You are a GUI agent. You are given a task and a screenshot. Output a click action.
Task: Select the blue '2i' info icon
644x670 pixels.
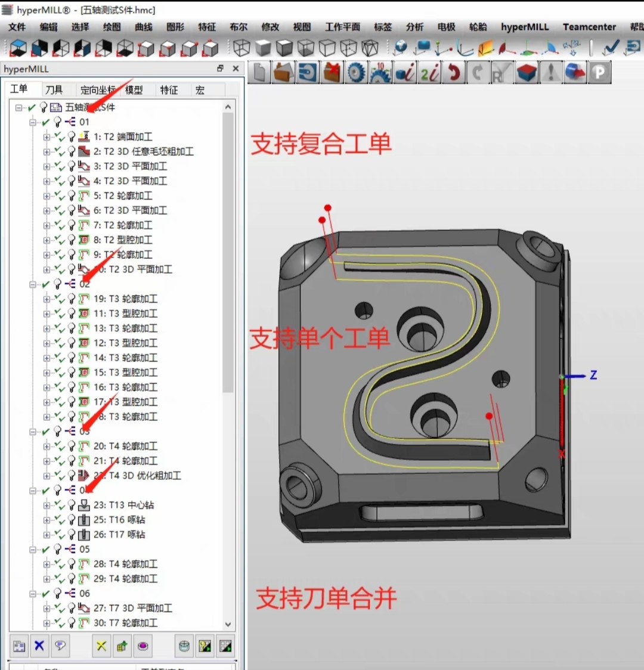(429, 72)
